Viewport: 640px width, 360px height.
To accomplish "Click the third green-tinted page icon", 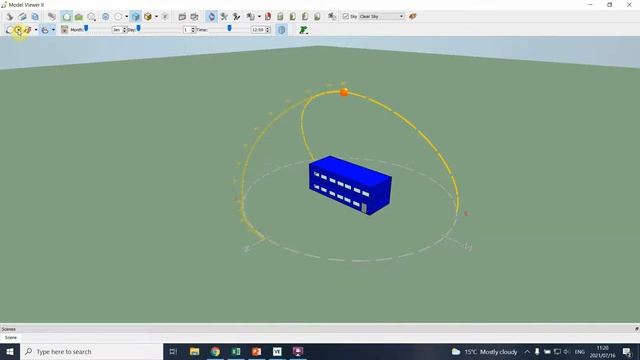I will [305, 17].
